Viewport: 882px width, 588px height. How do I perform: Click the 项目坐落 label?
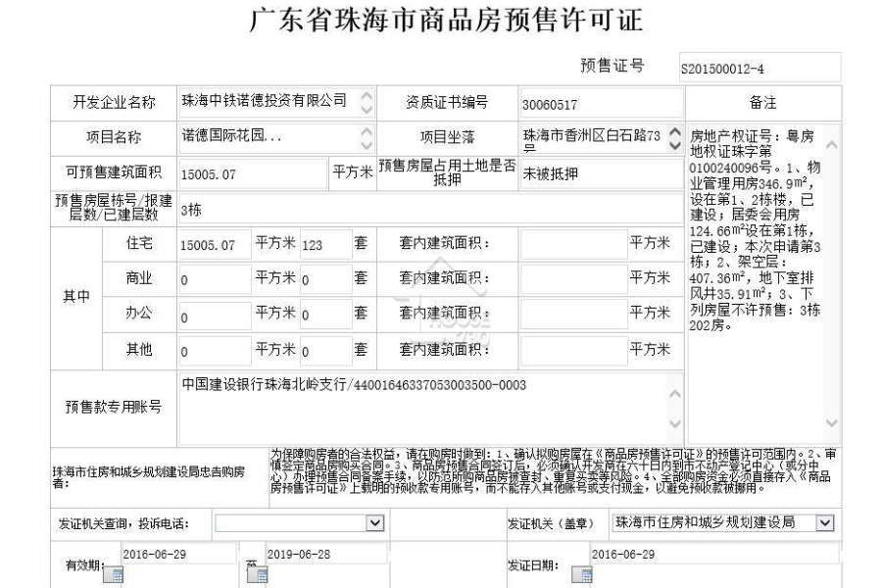pyautogui.click(x=447, y=137)
